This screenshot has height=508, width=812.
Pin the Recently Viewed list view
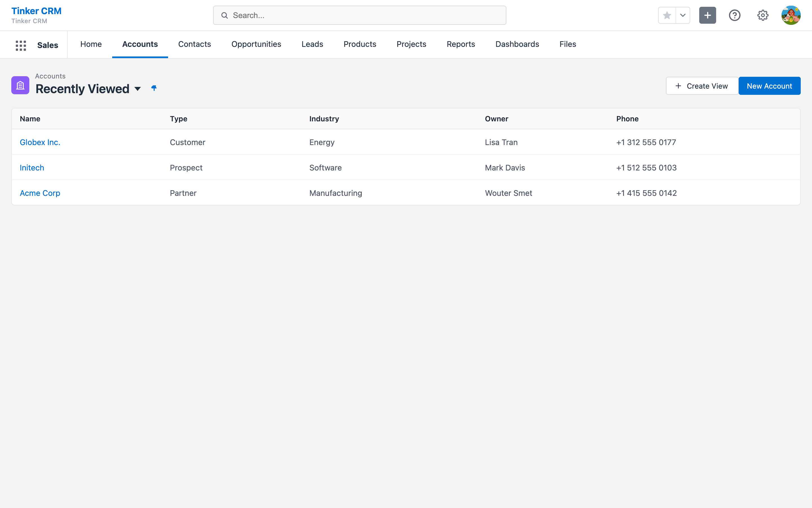pyautogui.click(x=154, y=88)
